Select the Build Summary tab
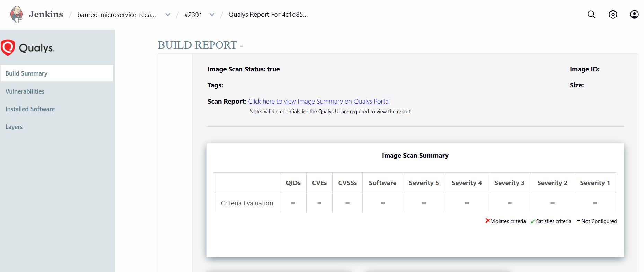 [x=26, y=73]
